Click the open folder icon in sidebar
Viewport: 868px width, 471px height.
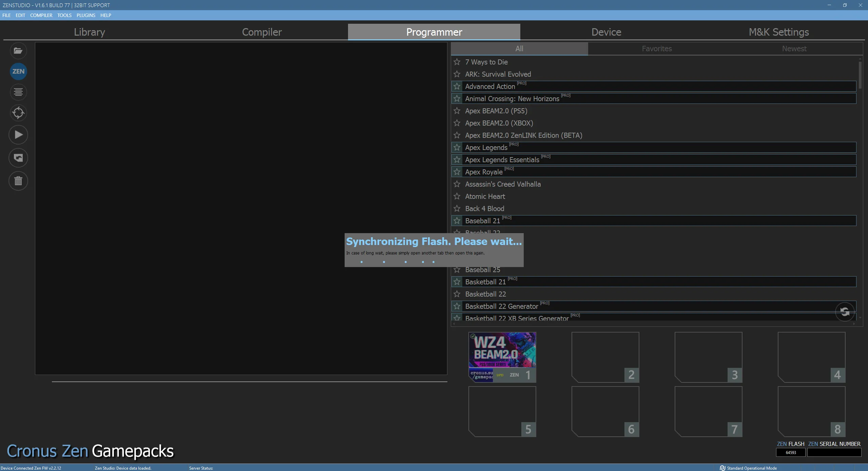[x=18, y=51]
